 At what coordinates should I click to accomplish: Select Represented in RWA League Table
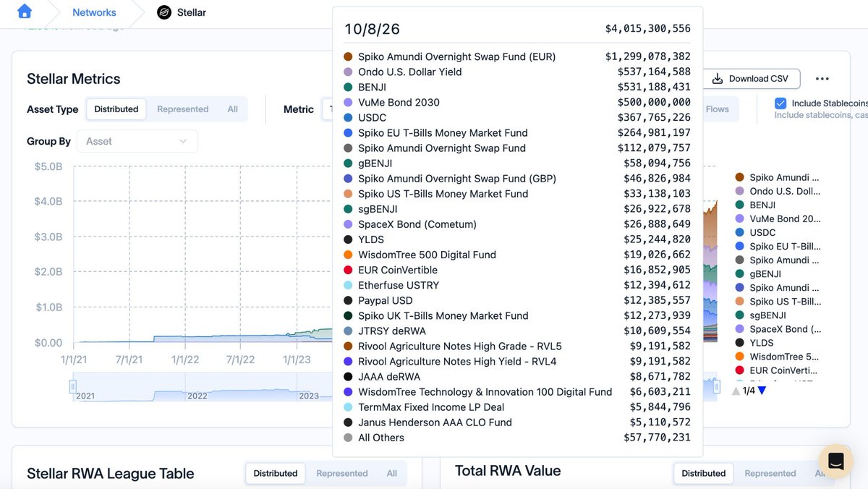click(x=342, y=474)
